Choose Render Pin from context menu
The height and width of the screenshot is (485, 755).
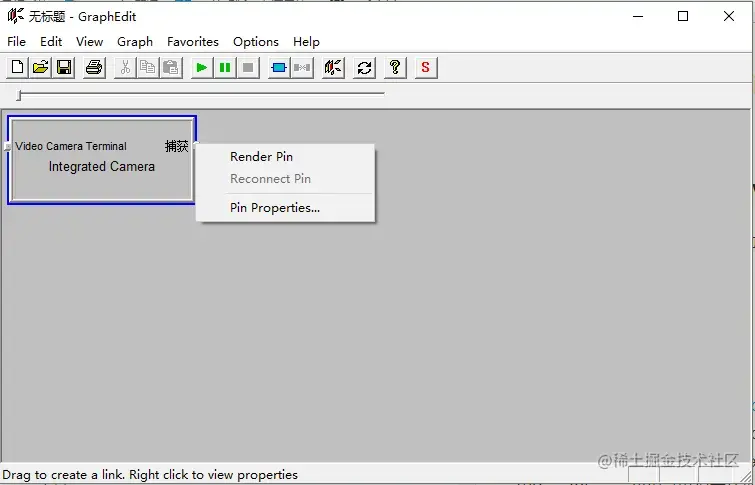click(x=285, y=157)
